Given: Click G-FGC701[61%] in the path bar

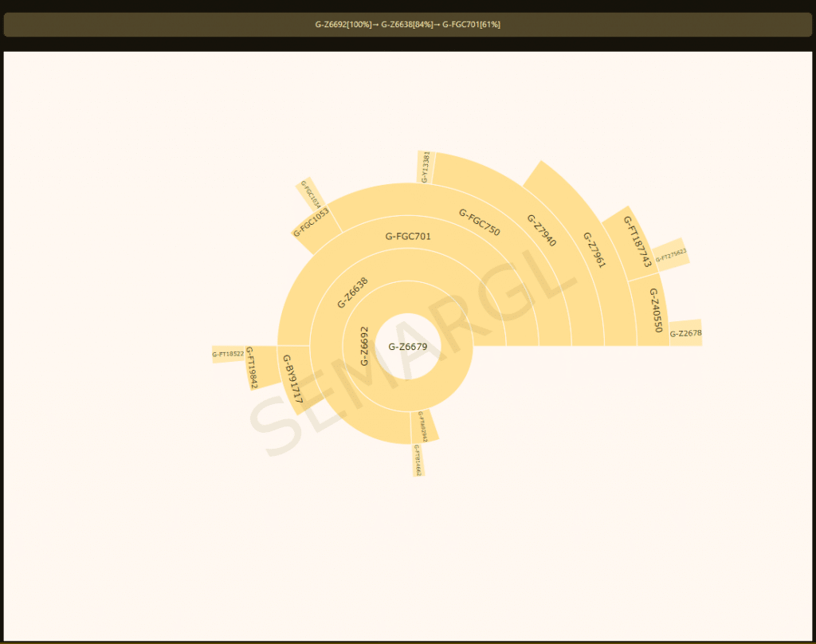Looking at the screenshot, I should (x=471, y=25).
